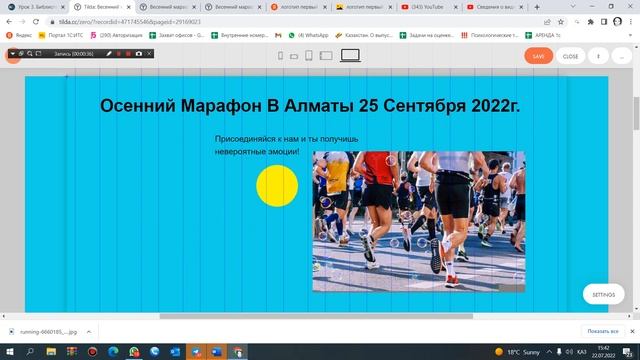Click the horizontal scrollbar
This screenshot has width=640, height=360.
coord(316,316)
